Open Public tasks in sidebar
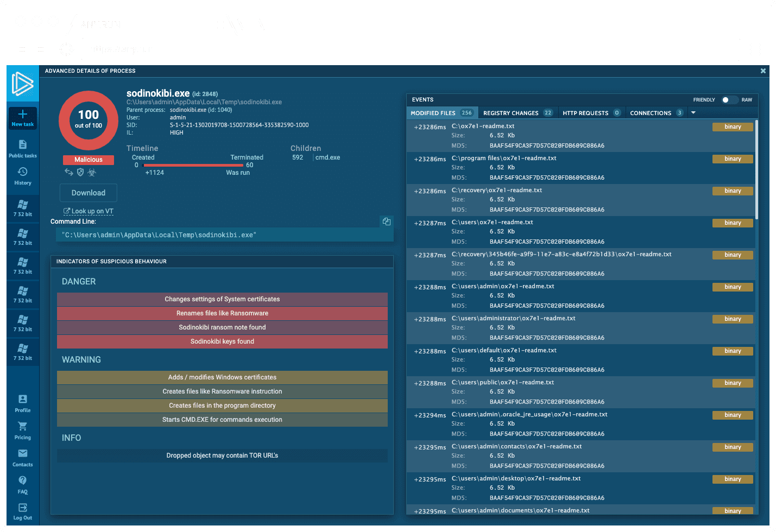 click(23, 145)
